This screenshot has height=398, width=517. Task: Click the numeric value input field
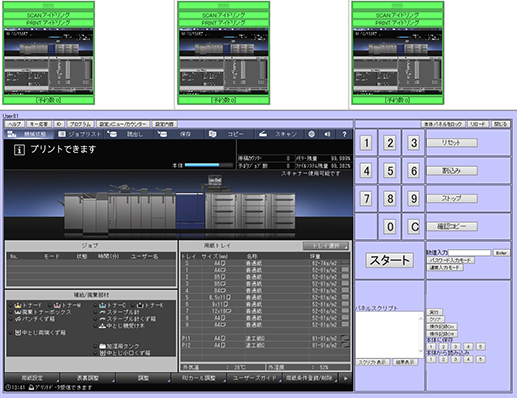[x=469, y=253]
